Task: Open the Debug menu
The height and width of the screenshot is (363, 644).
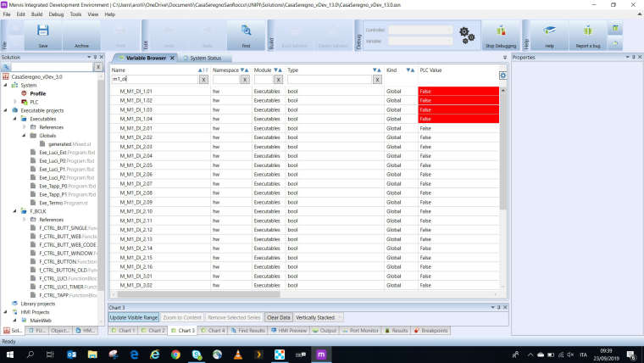Action: coord(56,14)
